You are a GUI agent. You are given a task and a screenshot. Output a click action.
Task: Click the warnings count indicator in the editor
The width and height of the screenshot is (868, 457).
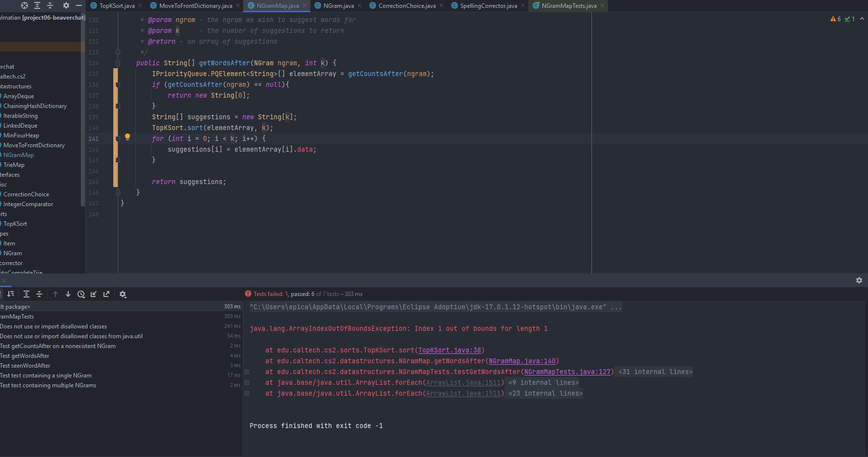[835, 19]
